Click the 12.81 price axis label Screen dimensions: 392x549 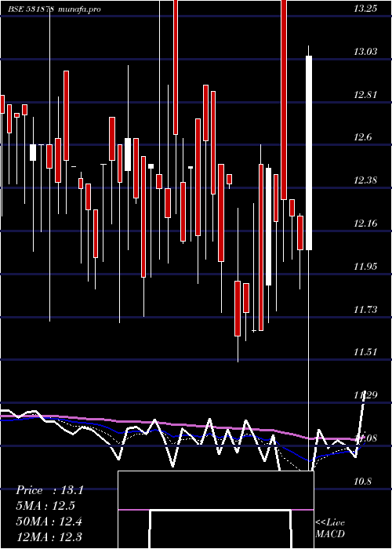coord(365,95)
